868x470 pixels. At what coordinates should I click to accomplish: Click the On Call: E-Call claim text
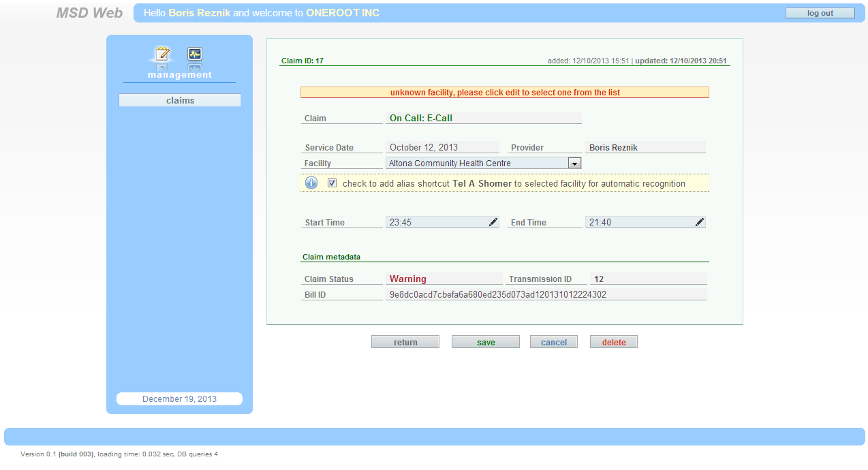tap(421, 118)
